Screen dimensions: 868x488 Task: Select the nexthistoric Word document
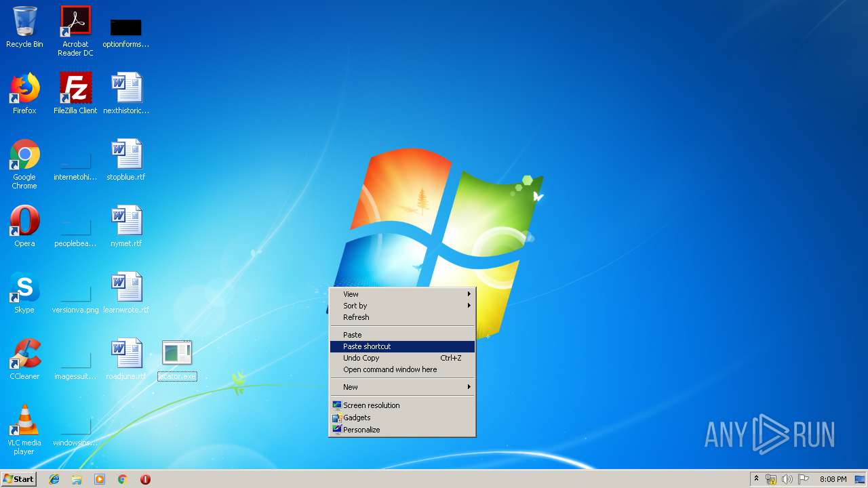click(126, 94)
